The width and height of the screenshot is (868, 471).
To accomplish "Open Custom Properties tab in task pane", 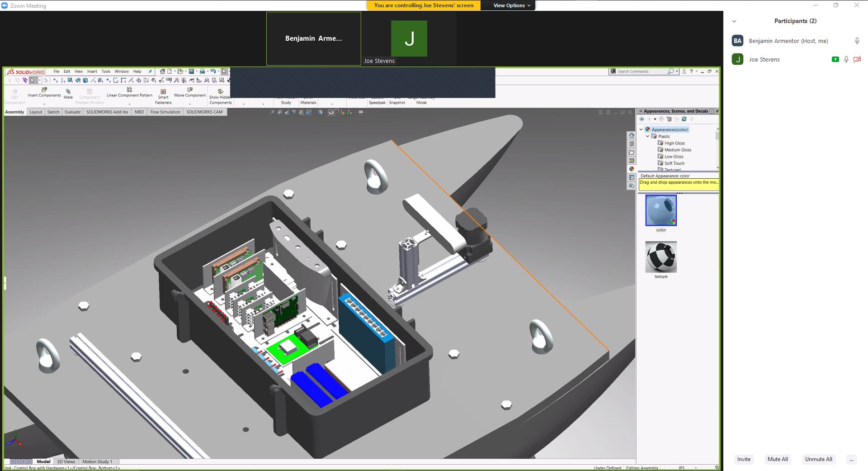I will pyautogui.click(x=632, y=178).
